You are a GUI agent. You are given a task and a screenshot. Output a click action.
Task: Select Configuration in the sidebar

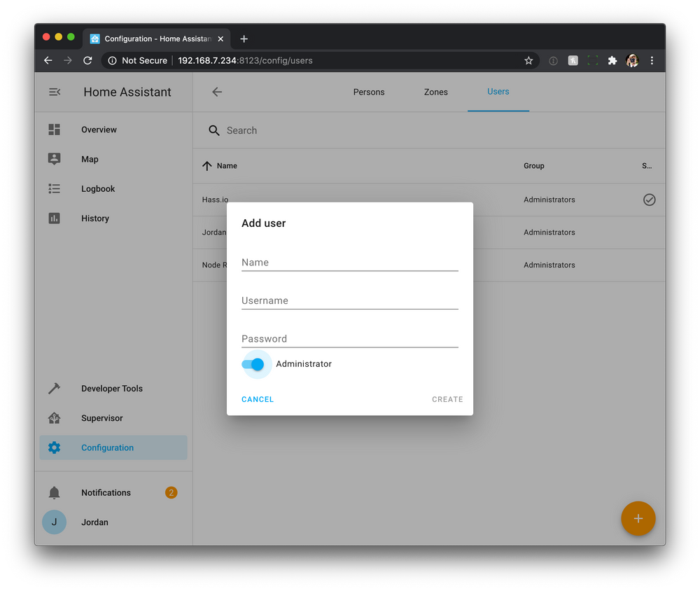pyautogui.click(x=107, y=447)
